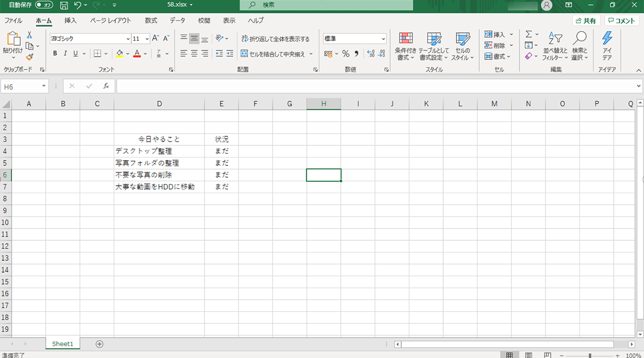Viewport: 644px width, 358px height.
Task: Click the Fill down icon
Action: (528, 46)
